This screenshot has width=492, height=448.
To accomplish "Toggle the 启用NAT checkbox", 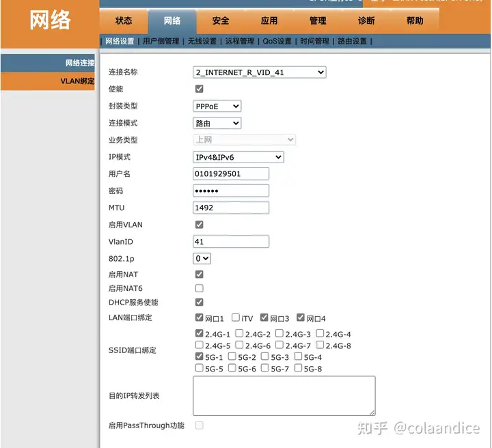I will (200, 275).
